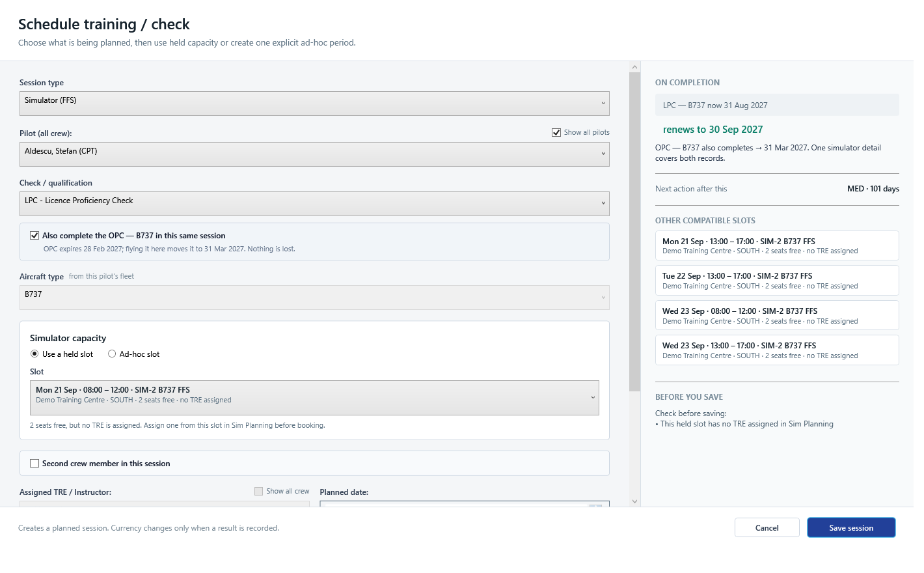Screen dimensions: 924x573
Task: Enable Second crew member in this session
Action: [34, 464]
